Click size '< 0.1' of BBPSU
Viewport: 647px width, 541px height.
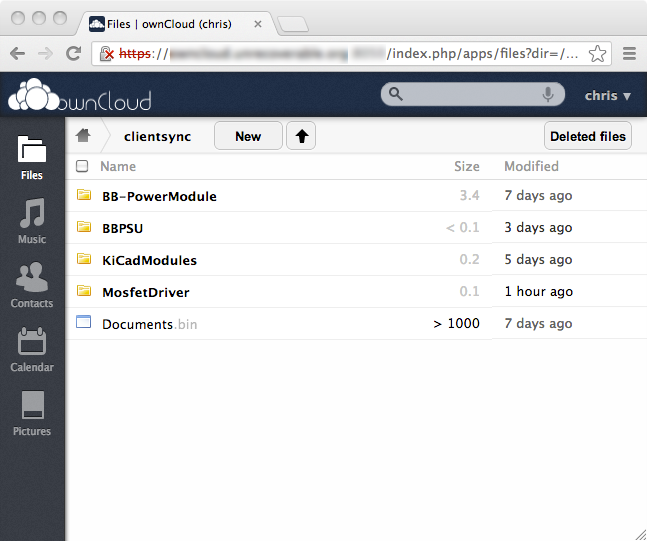pos(463,227)
